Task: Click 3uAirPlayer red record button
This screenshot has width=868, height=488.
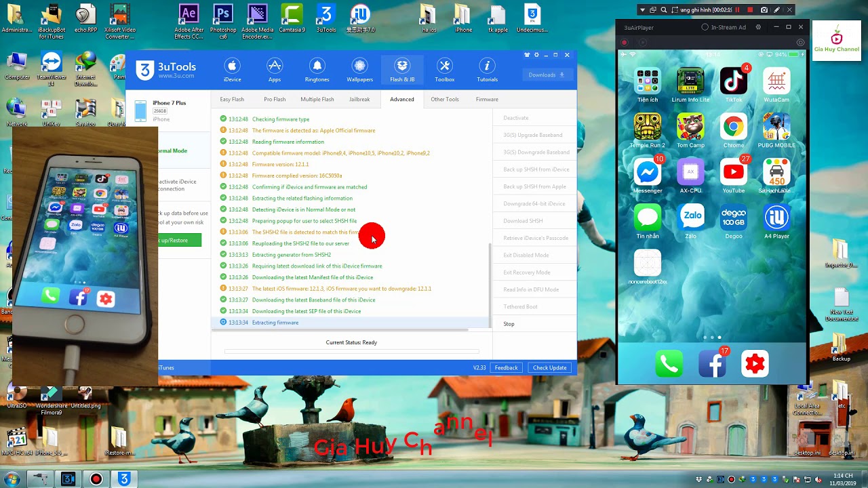Action: pyautogui.click(x=625, y=43)
